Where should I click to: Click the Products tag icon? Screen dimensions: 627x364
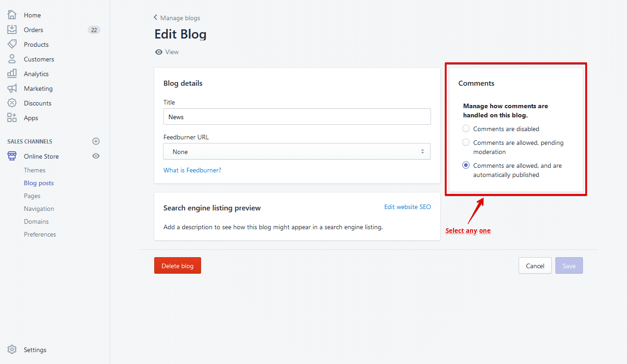pos(12,44)
